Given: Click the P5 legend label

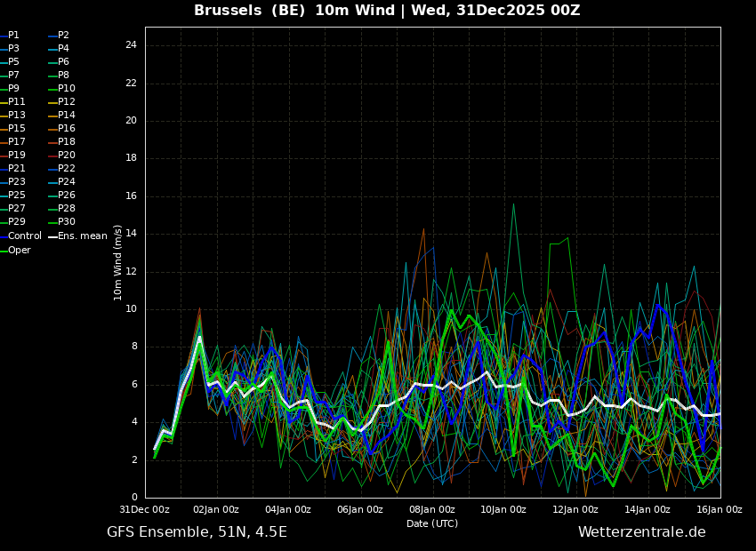Looking at the screenshot, I should [x=13, y=61].
